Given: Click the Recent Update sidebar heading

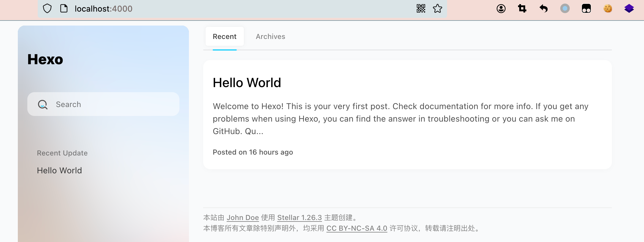Looking at the screenshot, I should tap(62, 153).
